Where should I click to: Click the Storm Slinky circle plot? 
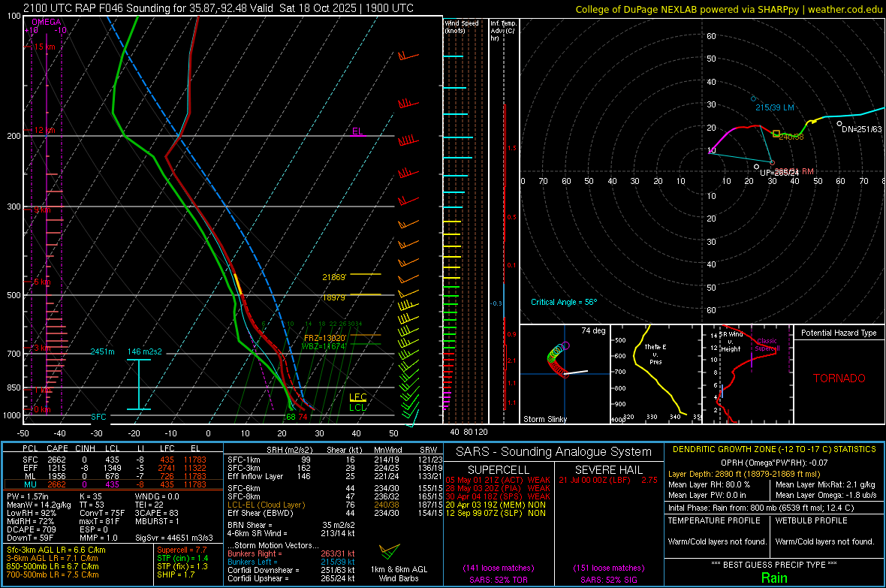point(559,360)
